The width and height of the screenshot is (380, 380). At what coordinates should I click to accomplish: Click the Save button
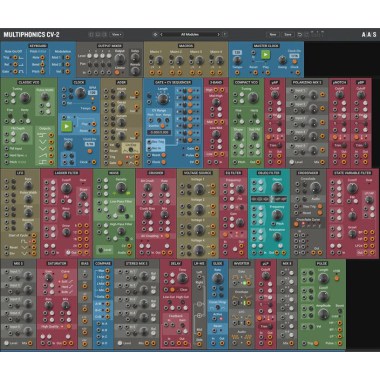tap(288, 34)
